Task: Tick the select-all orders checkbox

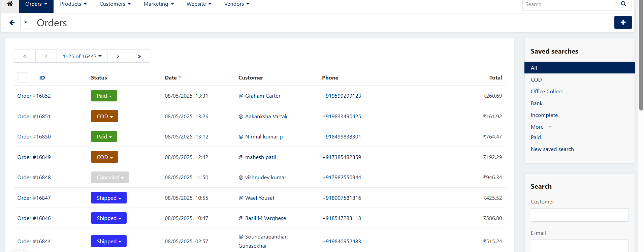Action: (22, 77)
